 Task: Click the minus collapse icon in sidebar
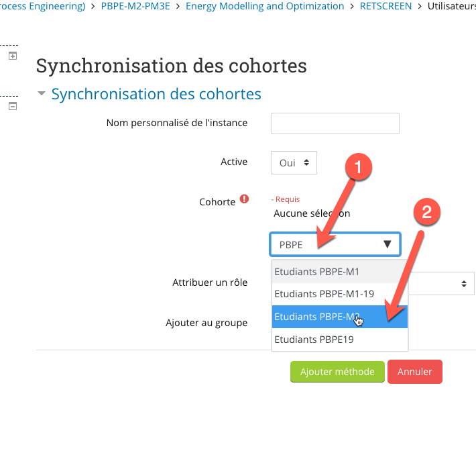13,107
